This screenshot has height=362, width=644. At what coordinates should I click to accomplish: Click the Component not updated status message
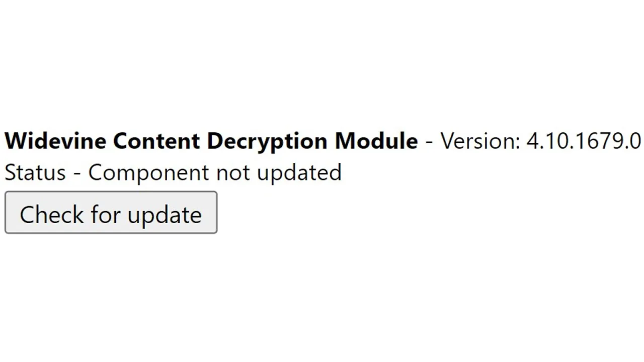pyautogui.click(x=215, y=172)
